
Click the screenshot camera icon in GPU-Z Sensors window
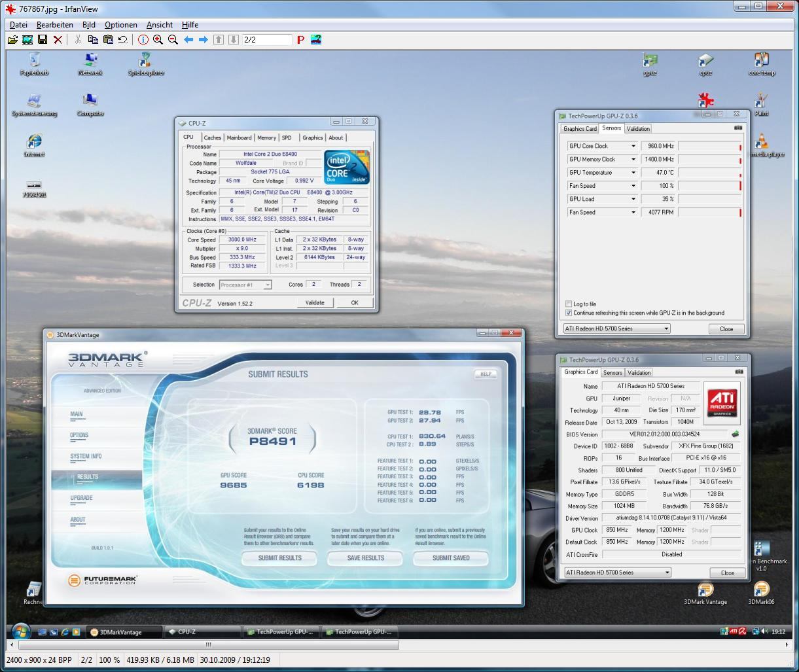(738, 128)
